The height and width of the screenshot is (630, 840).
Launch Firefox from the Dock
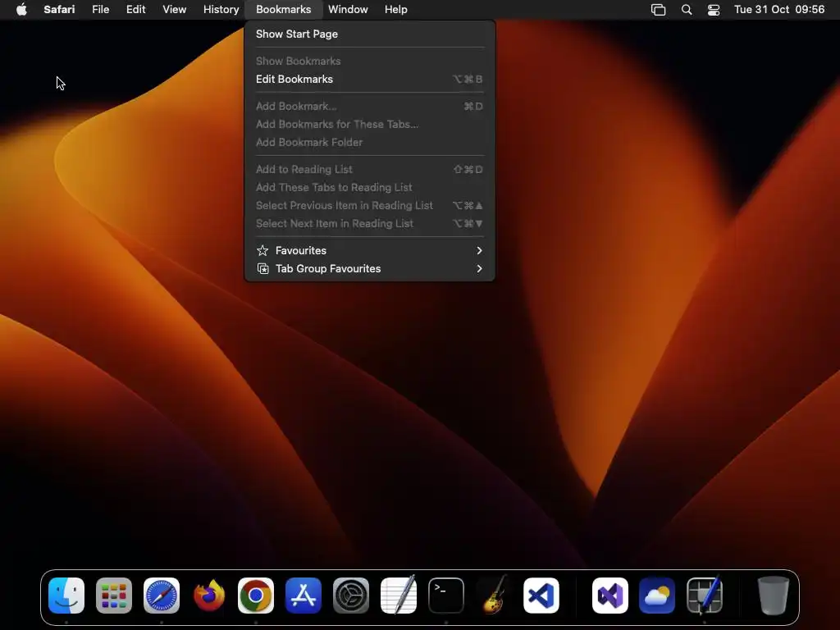point(209,596)
